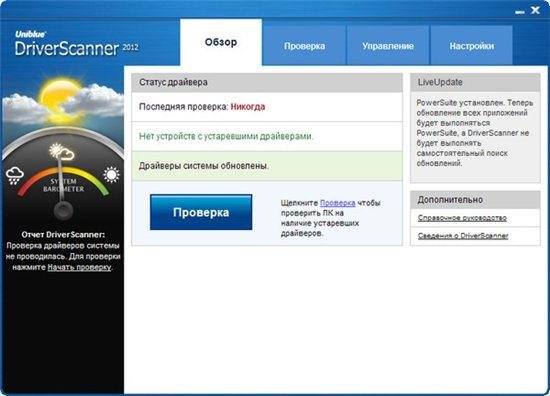550x396 pixels.
Task: Click the big blue Проверка button
Action: [x=201, y=212]
